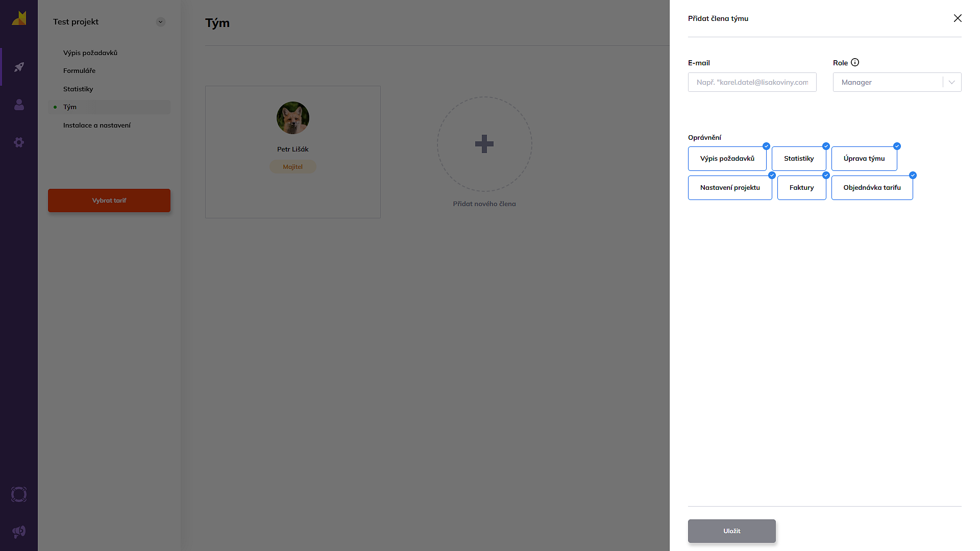The width and height of the screenshot is (980, 551).
Task: Click the info icon next to Role
Action: point(855,62)
